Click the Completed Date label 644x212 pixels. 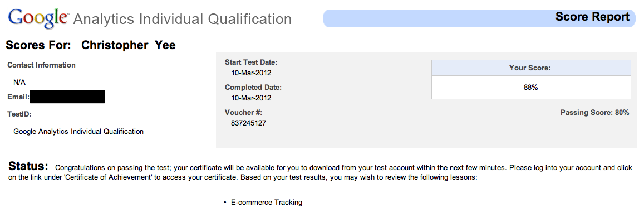253,87
